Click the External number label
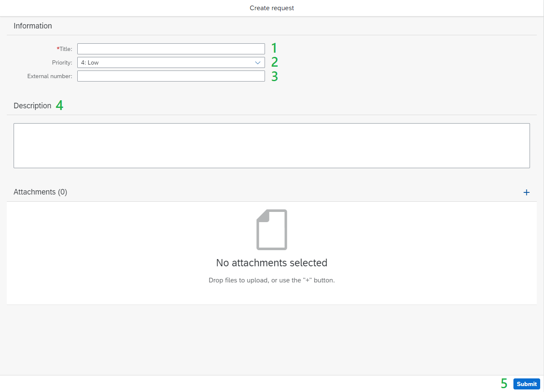Screen dimensions: 544x392 (50, 76)
